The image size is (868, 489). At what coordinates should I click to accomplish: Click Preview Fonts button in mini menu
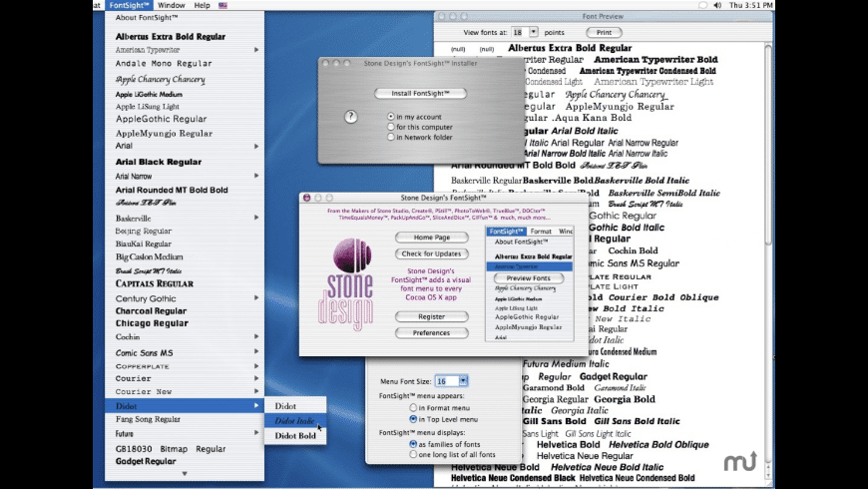[x=529, y=278]
